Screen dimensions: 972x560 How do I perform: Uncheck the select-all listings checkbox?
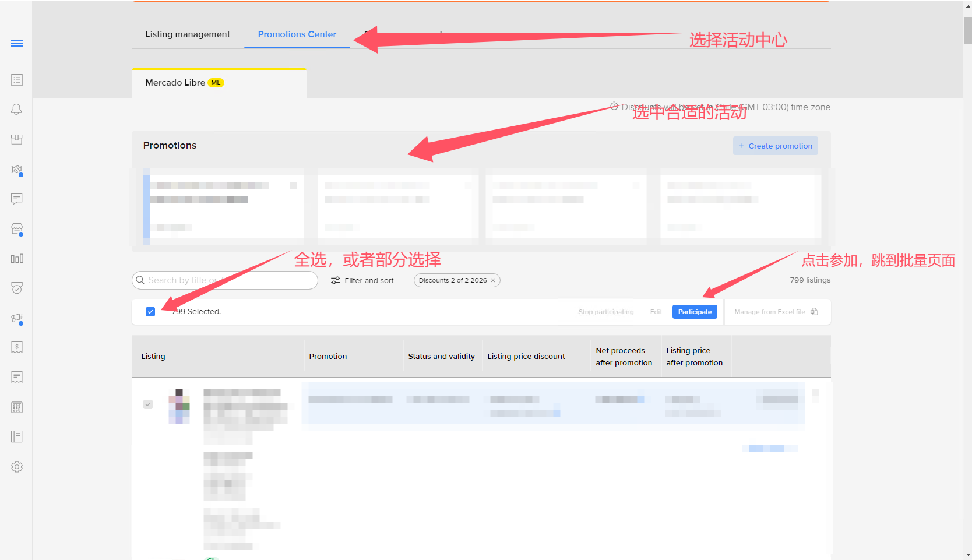(x=150, y=312)
